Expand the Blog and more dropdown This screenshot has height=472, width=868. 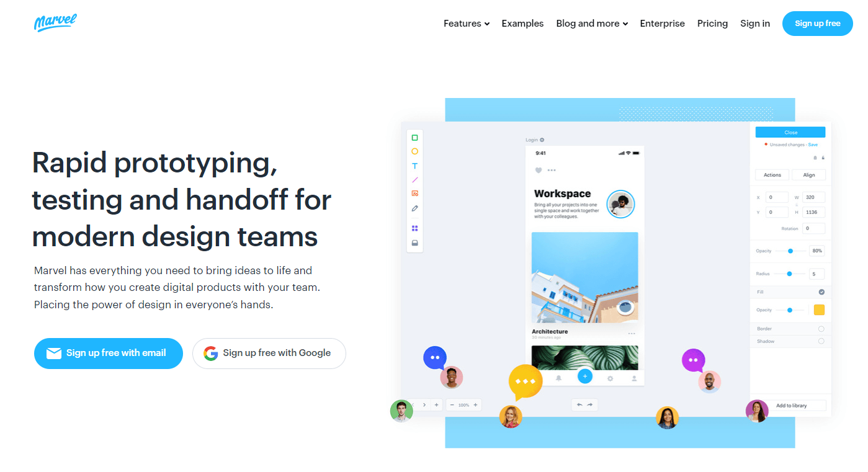[592, 24]
